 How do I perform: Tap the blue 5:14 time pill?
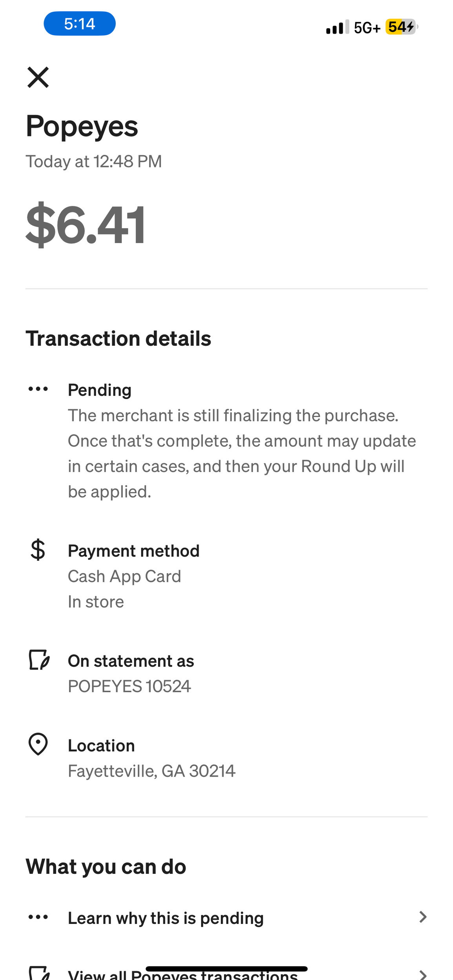[x=80, y=24]
